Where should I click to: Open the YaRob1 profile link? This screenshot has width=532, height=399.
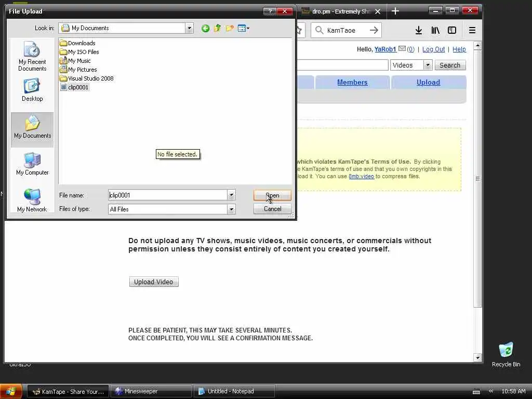(385, 49)
